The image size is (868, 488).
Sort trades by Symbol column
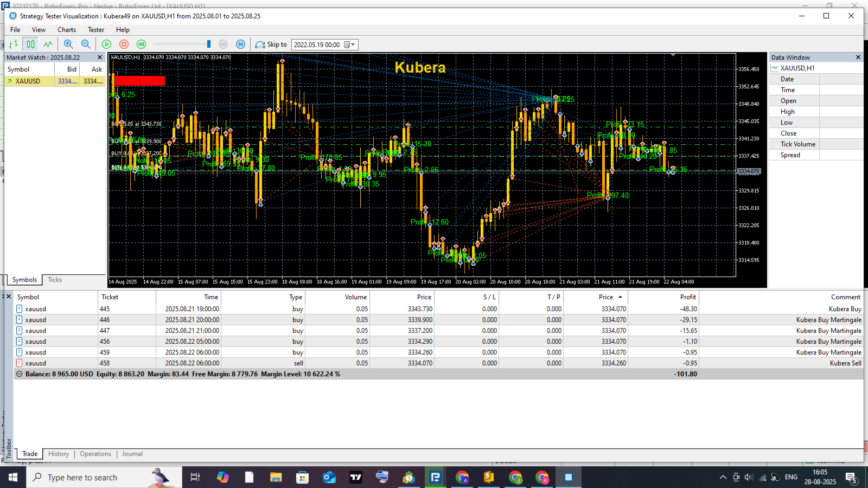(x=56, y=297)
